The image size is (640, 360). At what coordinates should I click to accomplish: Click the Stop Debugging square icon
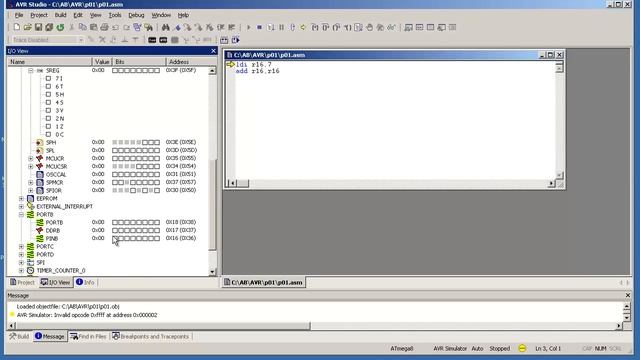click(x=259, y=27)
